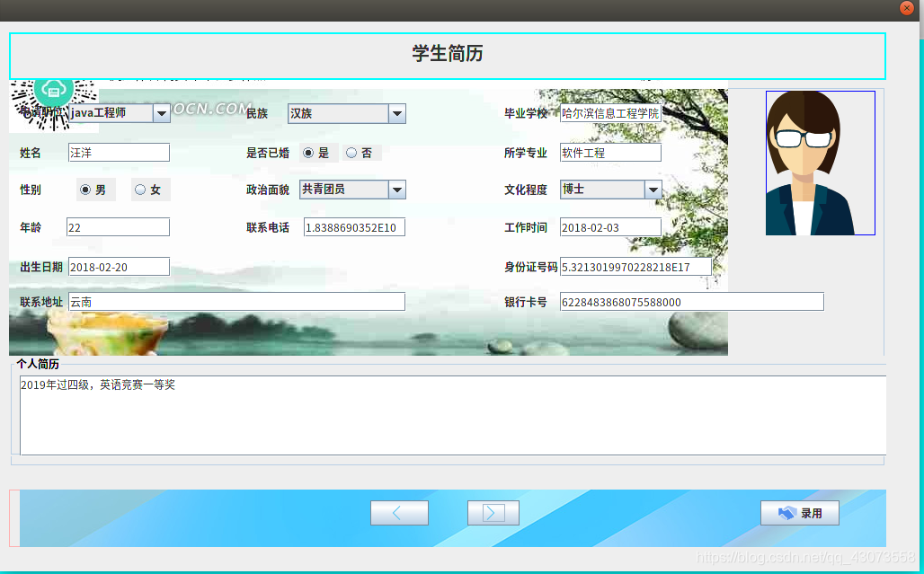
Task: Select 是 for the married question
Action: pyautogui.click(x=307, y=152)
